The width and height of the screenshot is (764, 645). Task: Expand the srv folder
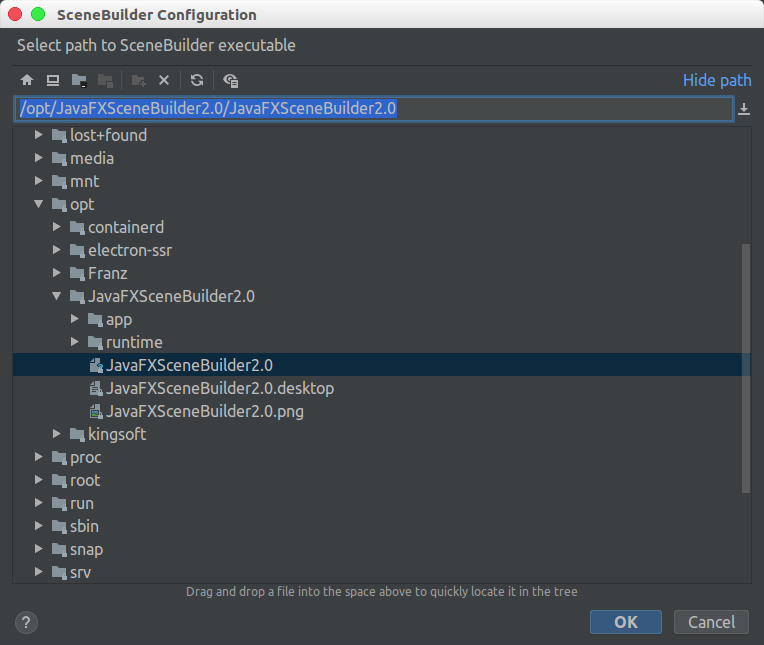tap(38, 572)
